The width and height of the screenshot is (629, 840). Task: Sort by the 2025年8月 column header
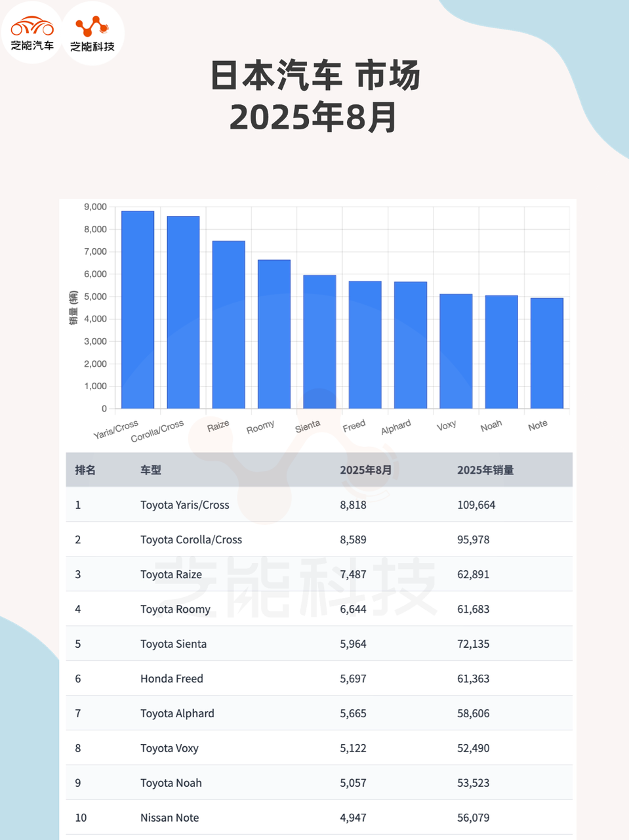click(x=365, y=470)
